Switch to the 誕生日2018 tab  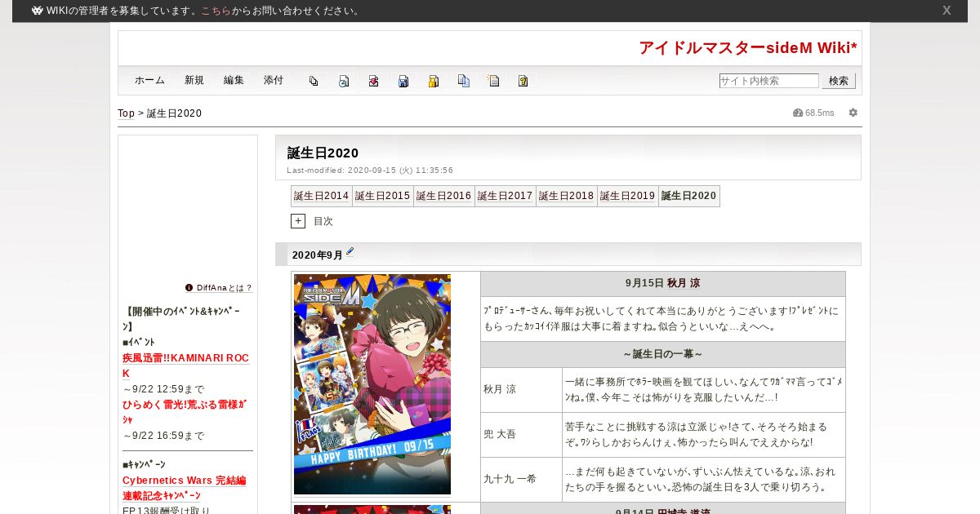click(x=567, y=196)
